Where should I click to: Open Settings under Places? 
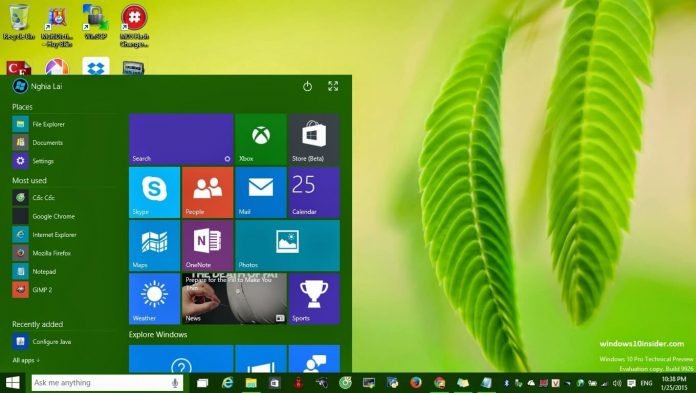pyautogui.click(x=33, y=161)
